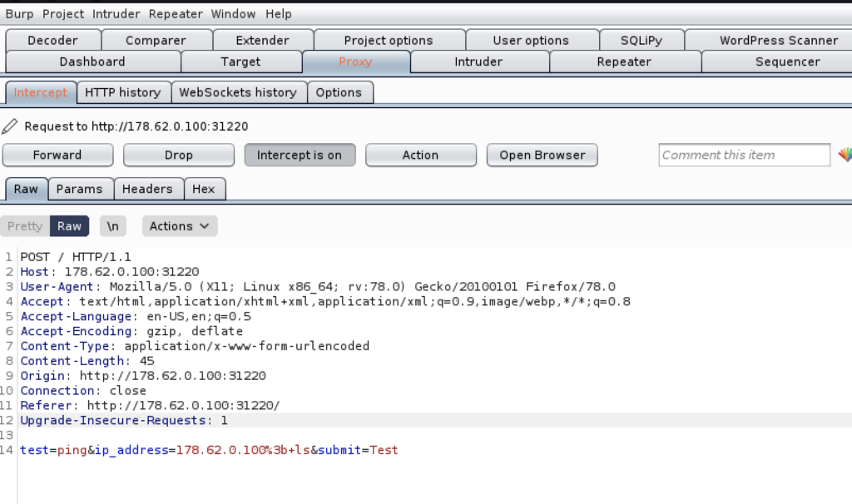Select the Proxy tab

355,62
